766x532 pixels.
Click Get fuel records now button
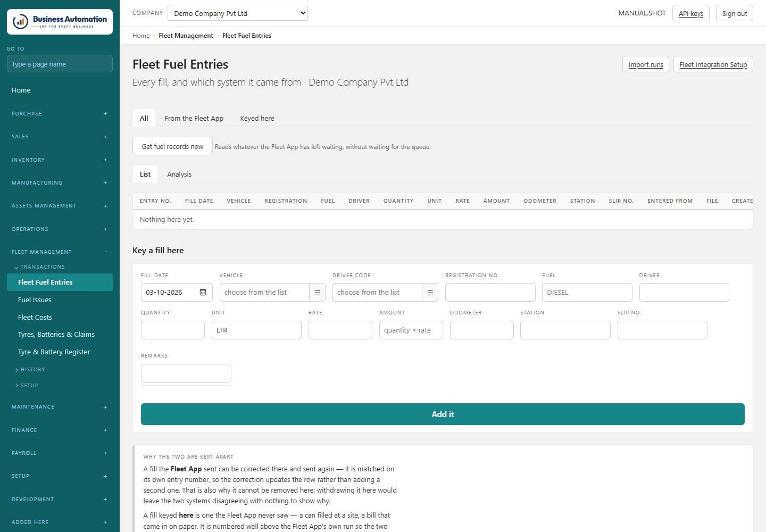(172, 146)
